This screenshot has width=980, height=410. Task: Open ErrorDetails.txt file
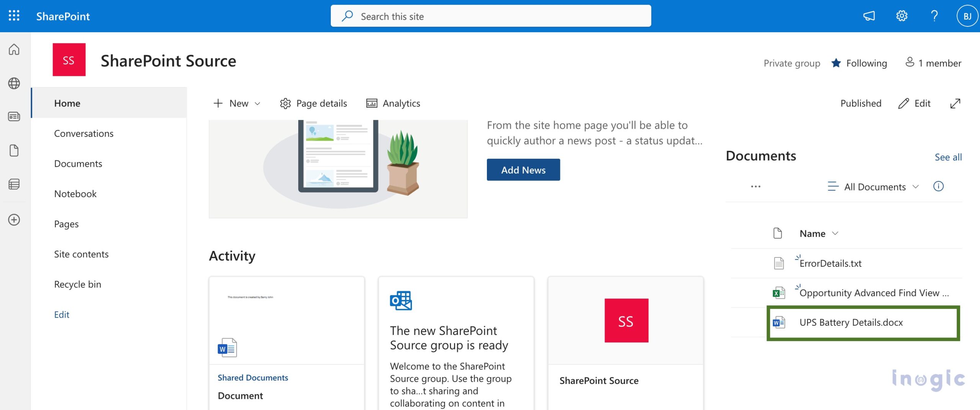(x=830, y=264)
